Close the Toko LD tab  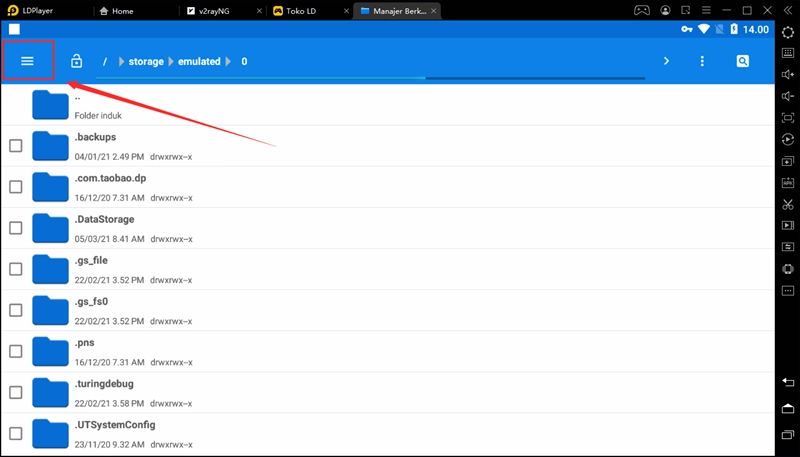pos(346,11)
